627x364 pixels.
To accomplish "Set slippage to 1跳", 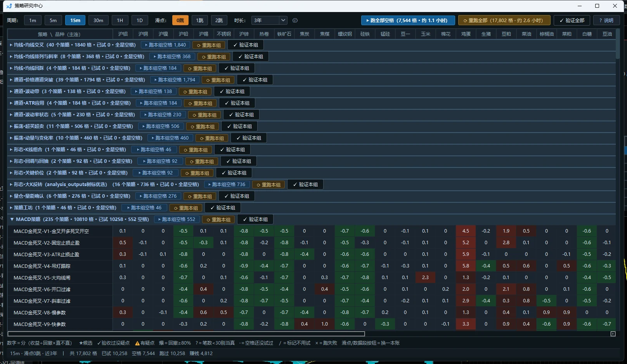I will pyautogui.click(x=200, y=20).
